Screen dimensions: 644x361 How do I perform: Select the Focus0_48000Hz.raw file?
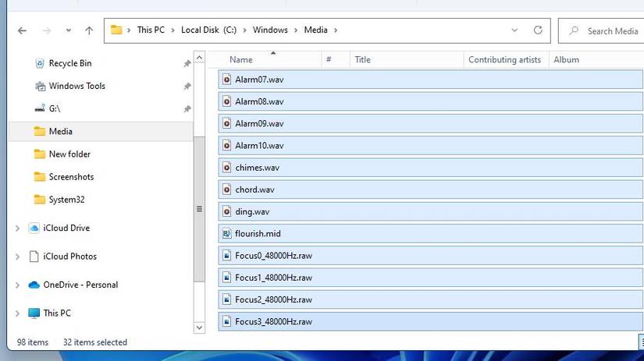click(430, 256)
